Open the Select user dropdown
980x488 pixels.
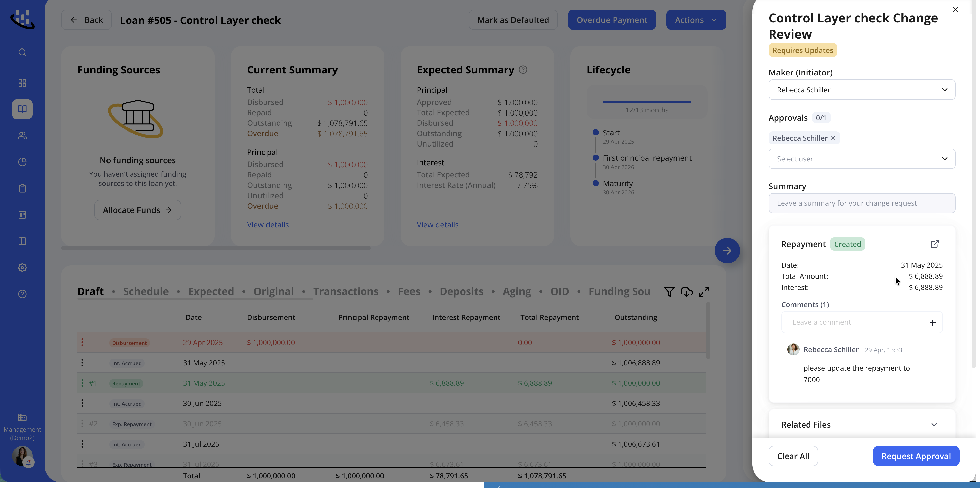(862, 159)
